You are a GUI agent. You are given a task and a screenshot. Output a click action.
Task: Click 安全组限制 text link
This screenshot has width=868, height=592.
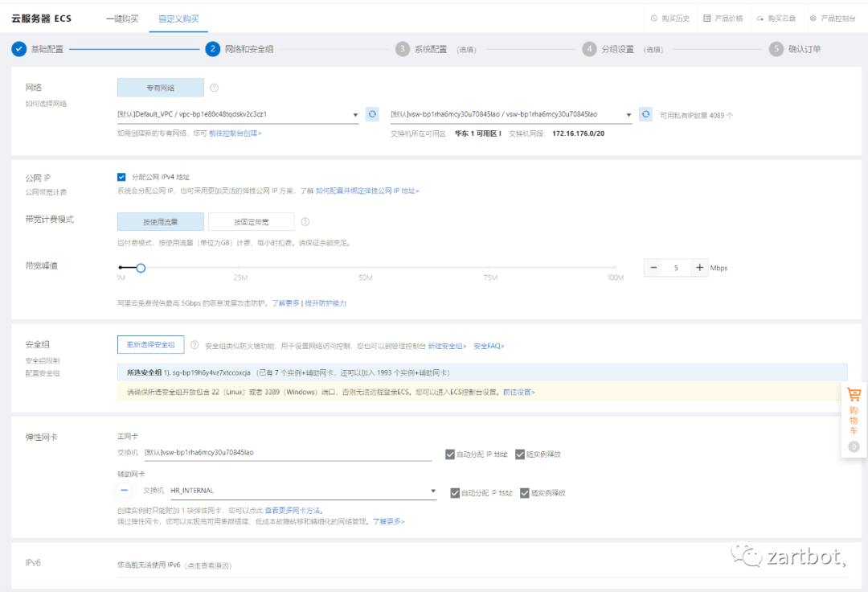(x=42, y=361)
